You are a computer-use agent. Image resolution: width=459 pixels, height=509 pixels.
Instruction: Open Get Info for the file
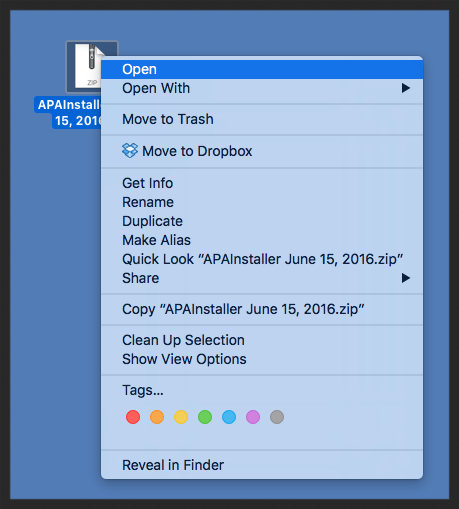262,183
